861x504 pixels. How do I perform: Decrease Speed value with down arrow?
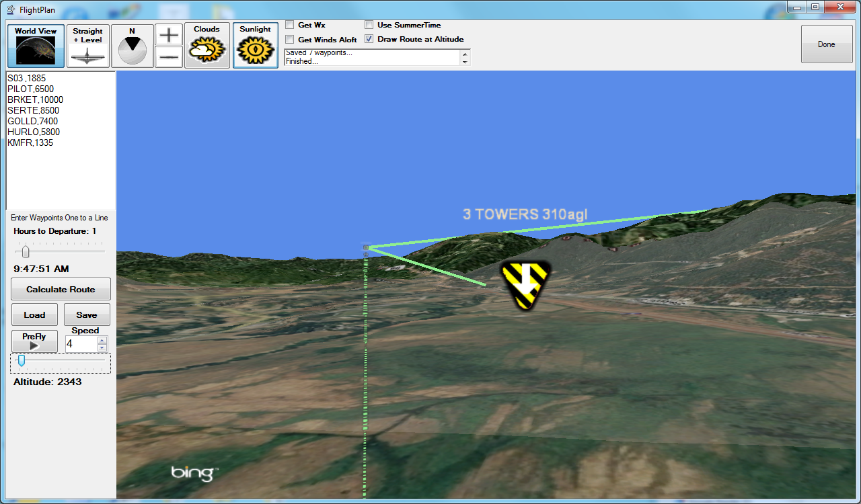tap(102, 347)
